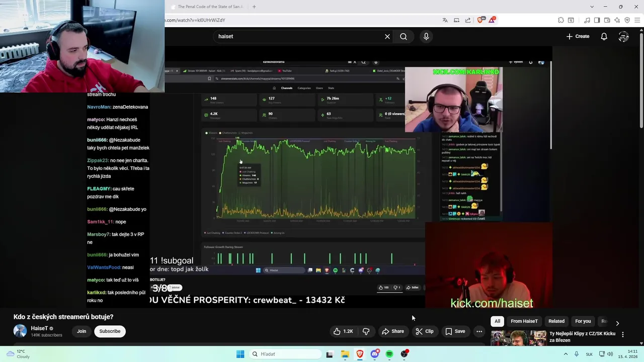The height and width of the screenshot is (362, 644).
Task: Select the Related chip
Action: pyautogui.click(x=556, y=321)
